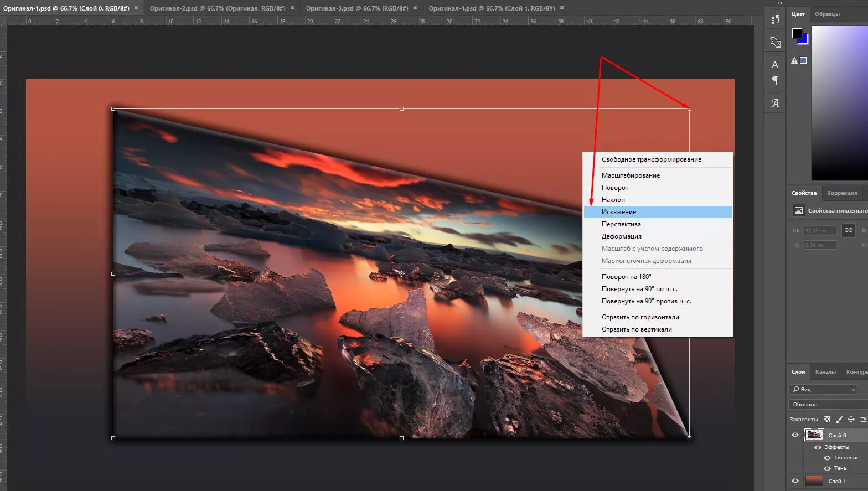Open the Образцы swatches tab
This screenshot has width=868, height=491.
click(827, 14)
